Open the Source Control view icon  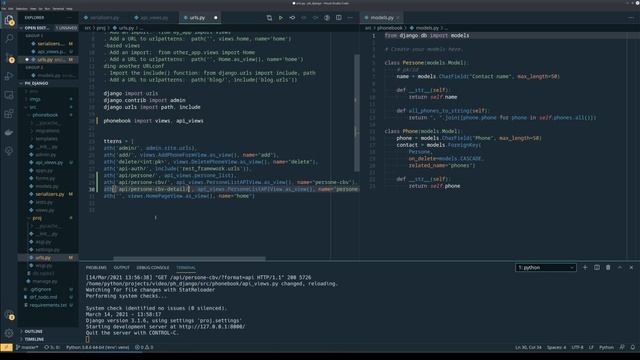pos(9,57)
